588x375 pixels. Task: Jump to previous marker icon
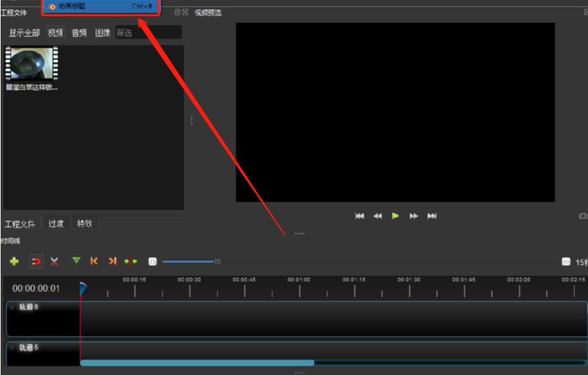tap(94, 261)
